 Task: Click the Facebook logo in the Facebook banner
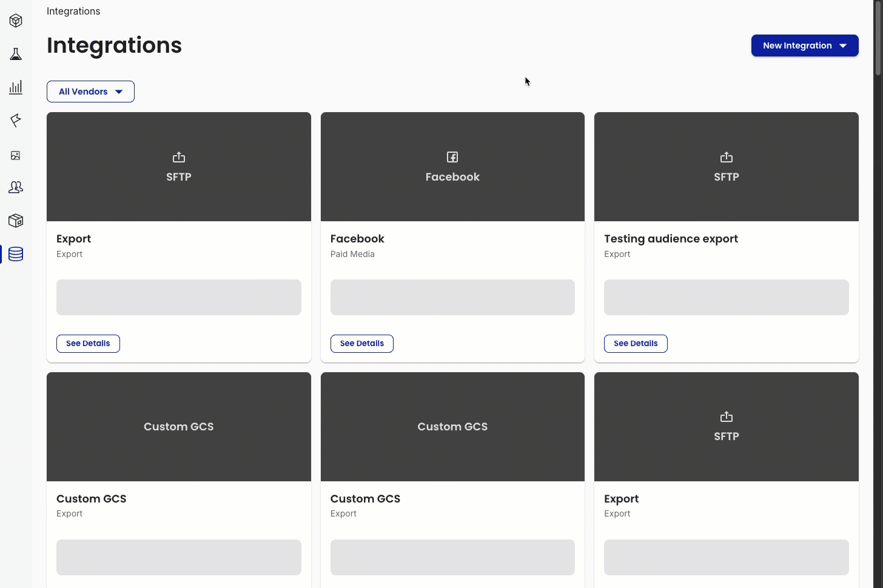[x=452, y=157]
